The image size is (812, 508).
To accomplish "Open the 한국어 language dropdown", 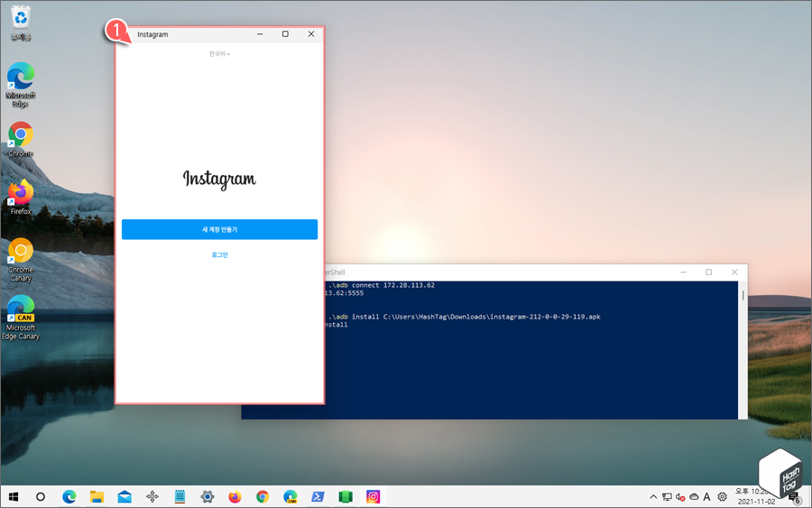I will coord(219,54).
